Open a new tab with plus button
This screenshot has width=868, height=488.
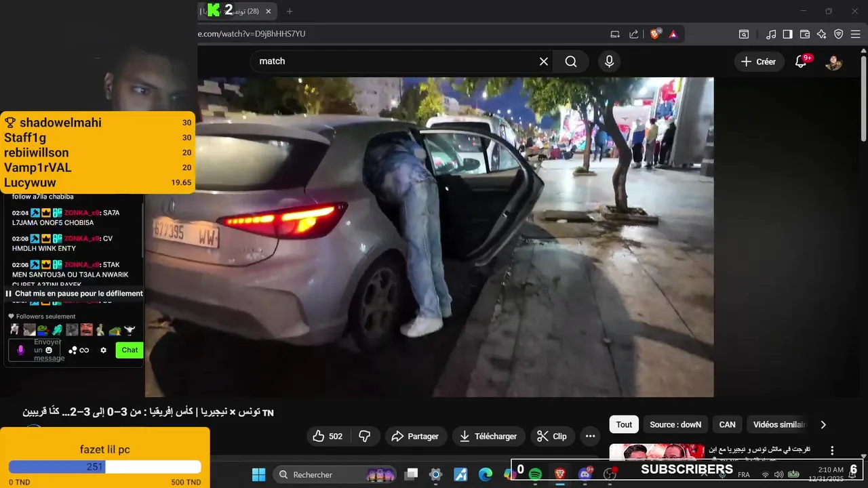tap(290, 12)
